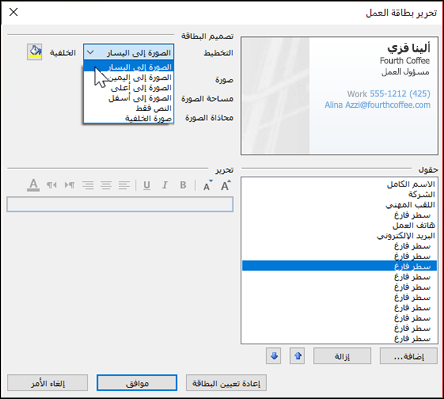Image resolution: width=444 pixels, height=399 pixels.
Task: Choose الصورة إلى اليمين layout option
Action: (x=129, y=77)
